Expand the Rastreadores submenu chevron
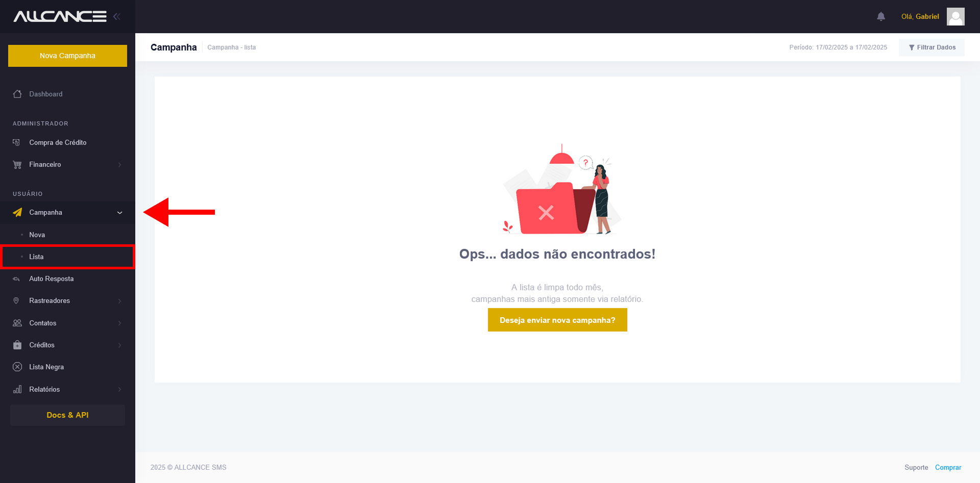Screen dimensions: 980x483 (119, 301)
